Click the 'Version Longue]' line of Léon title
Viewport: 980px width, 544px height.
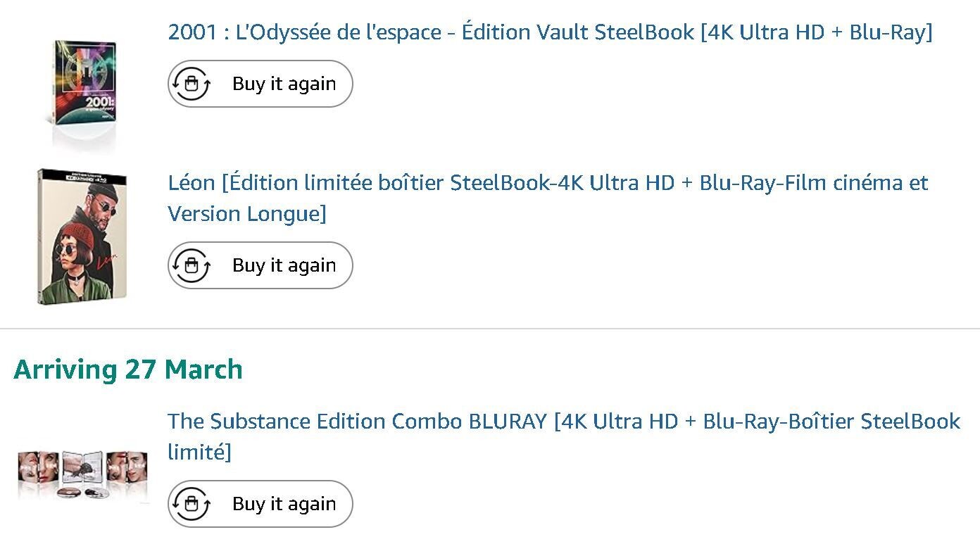(246, 214)
